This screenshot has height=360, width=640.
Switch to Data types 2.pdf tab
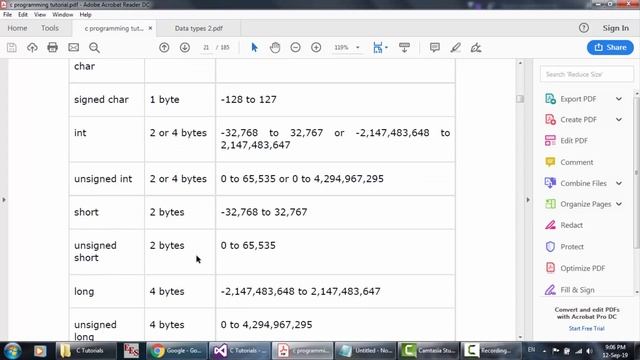click(199, 29)
